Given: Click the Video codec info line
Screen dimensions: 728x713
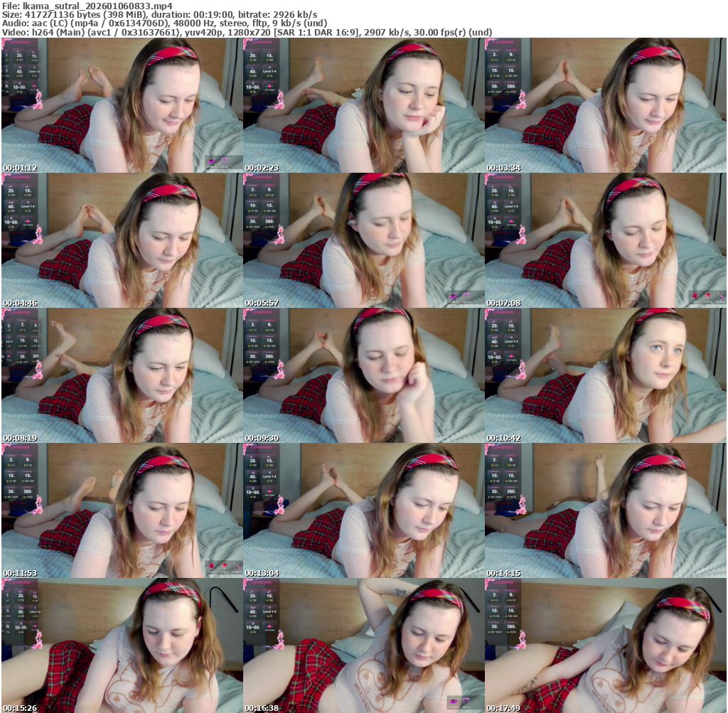Looking at the screenshot, I should click(247, 33).
